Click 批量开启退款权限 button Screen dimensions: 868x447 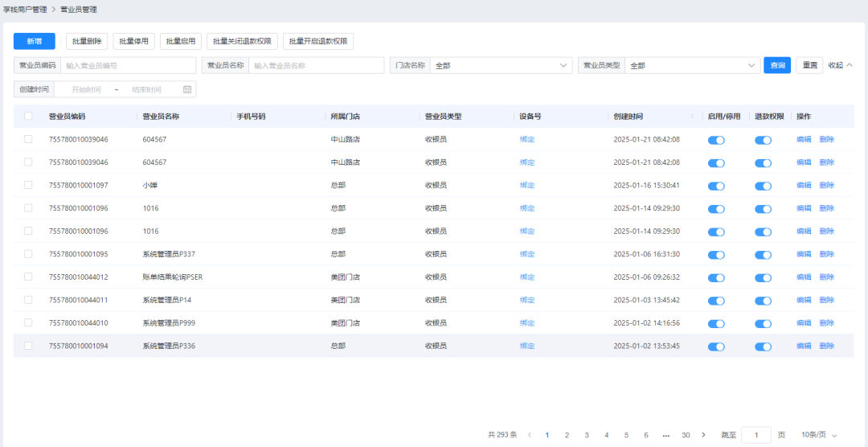coord(318,41)
